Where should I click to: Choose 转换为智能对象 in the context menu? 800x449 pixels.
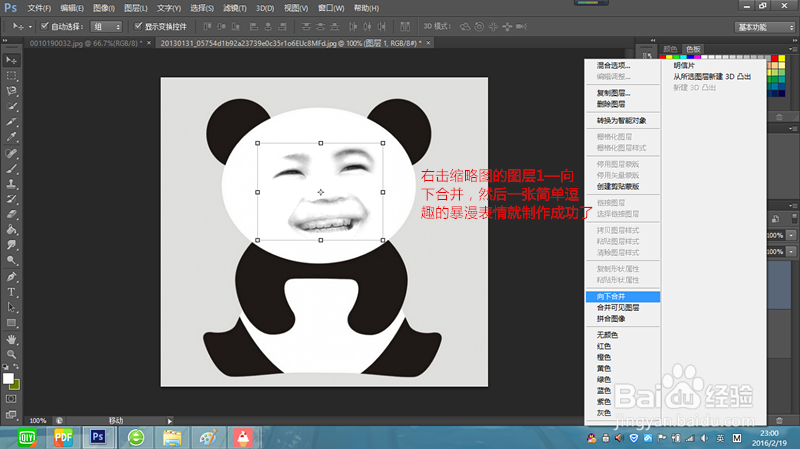click(x=623, y=120)
